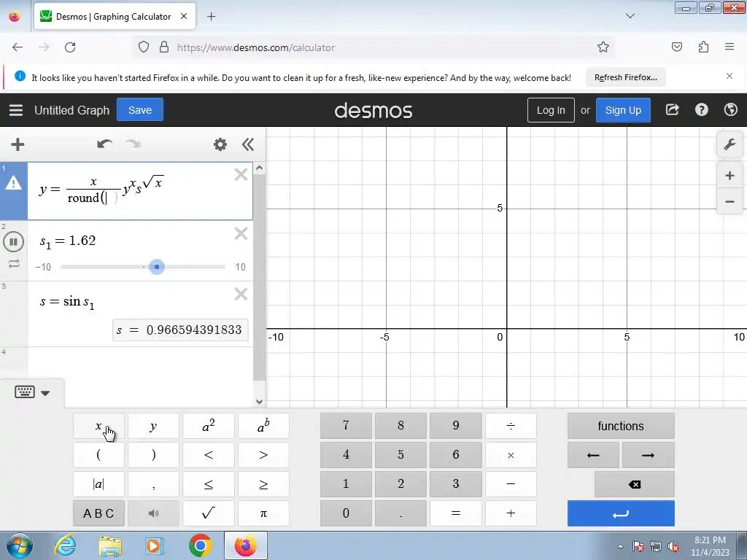Click the backspace delete key
This screenshot has height=560, width=747.
pyautogui.click(x=634, y=484)
